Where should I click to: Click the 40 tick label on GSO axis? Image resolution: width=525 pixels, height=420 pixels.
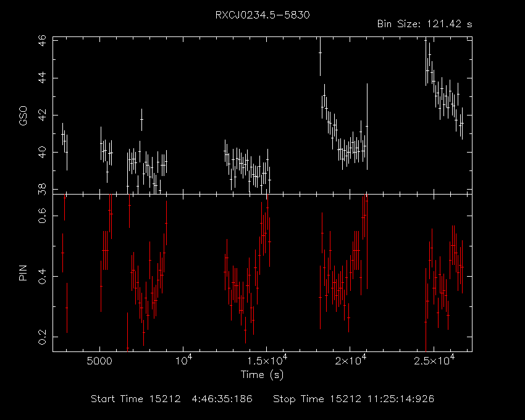point(43,152)
